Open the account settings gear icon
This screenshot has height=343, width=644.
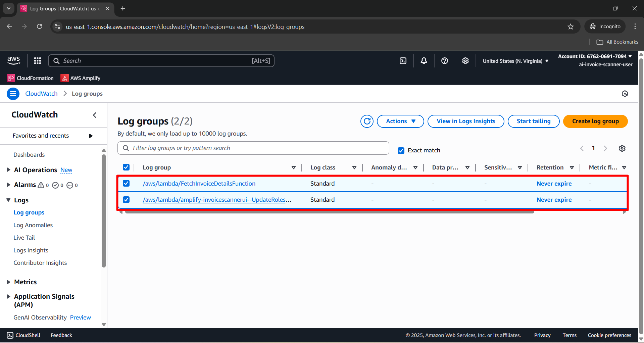[x=465, y=61]
